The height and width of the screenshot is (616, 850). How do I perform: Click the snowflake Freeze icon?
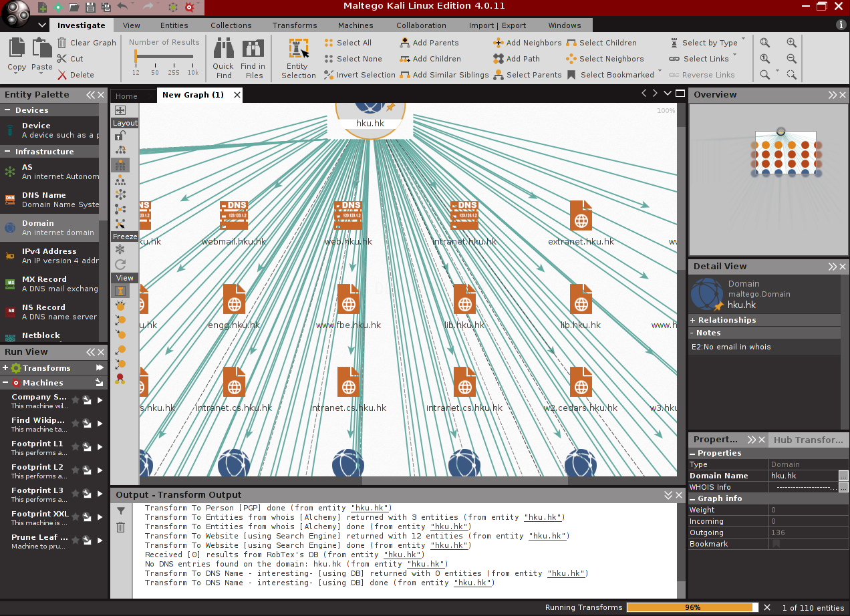tap(120, 249)
